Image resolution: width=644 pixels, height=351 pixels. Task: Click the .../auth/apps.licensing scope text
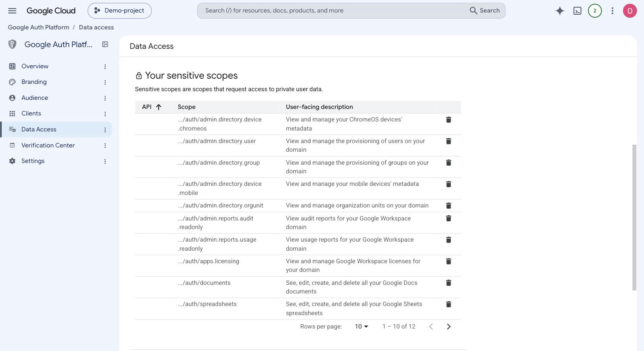[208, 261]
